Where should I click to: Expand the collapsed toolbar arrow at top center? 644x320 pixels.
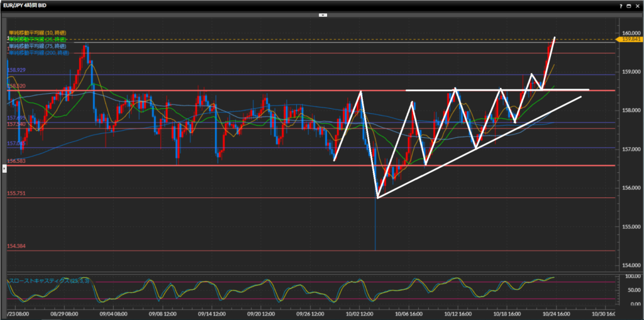322,14
